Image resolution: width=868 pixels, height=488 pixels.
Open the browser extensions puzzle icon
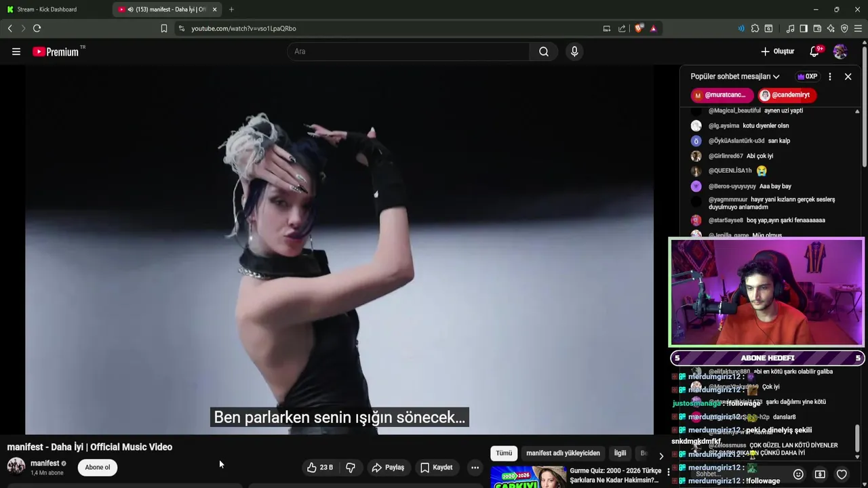(x=755, y=28)
